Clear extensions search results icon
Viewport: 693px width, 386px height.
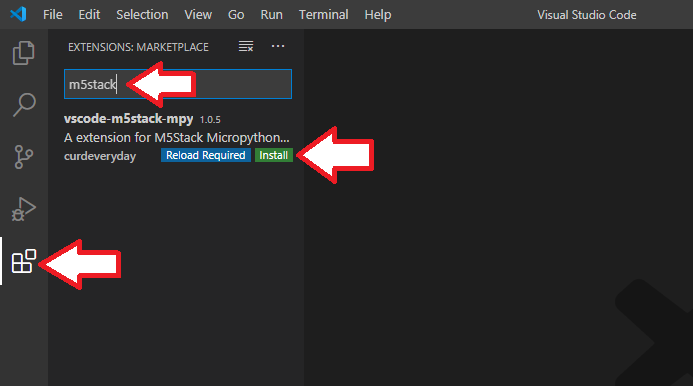click(246, 46)
